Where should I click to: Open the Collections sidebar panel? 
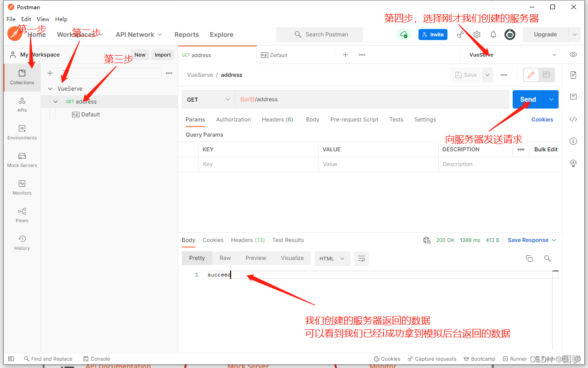click(22, 77)
